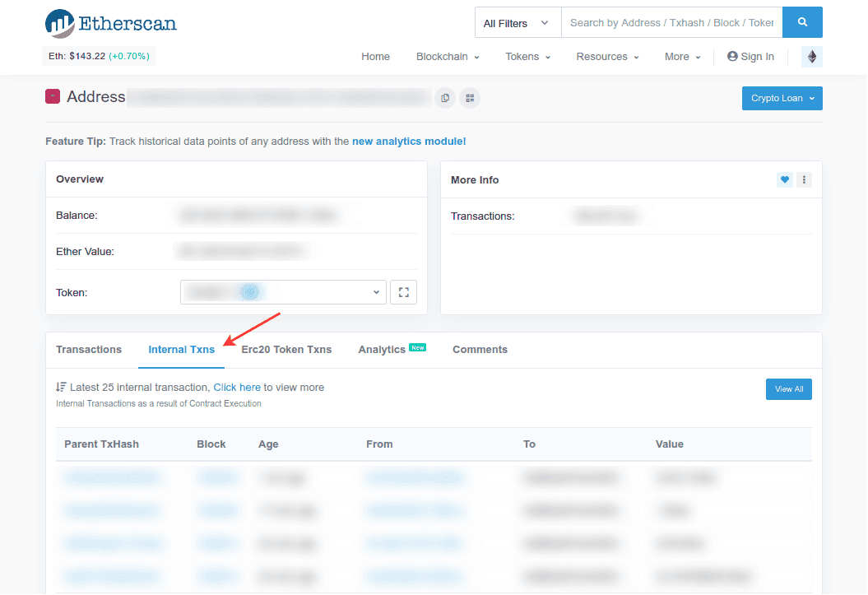Image resolution: width=868 pixels, height=595 pixels.
Task: Focus the address search input field
Action: [x=671, y=23]
